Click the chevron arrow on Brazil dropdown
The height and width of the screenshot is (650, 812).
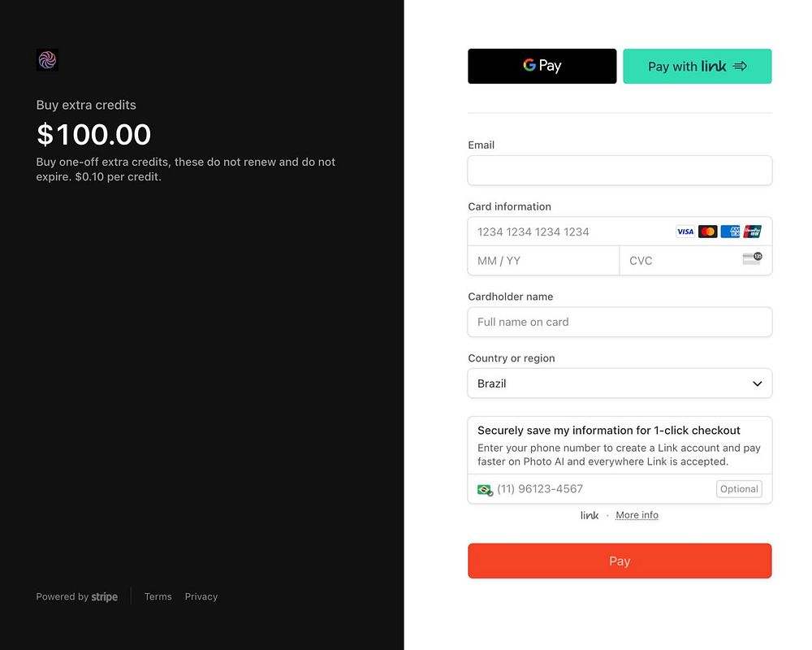[757, 383]
